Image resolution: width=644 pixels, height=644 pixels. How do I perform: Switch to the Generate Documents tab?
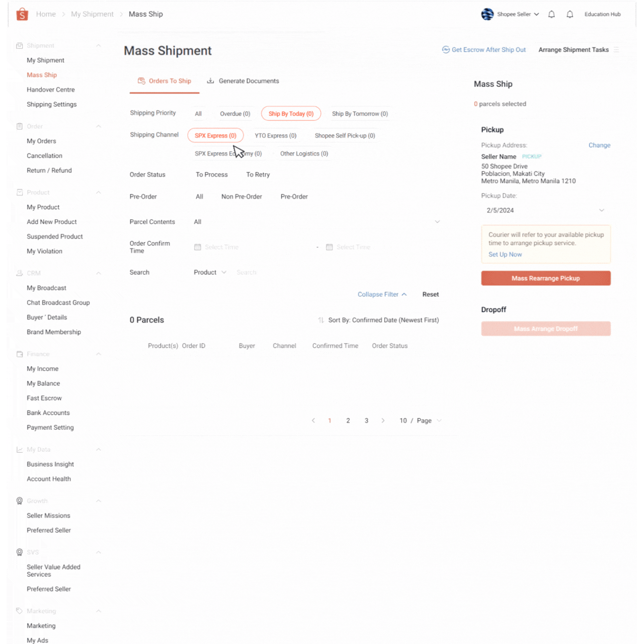pos(243,81)
